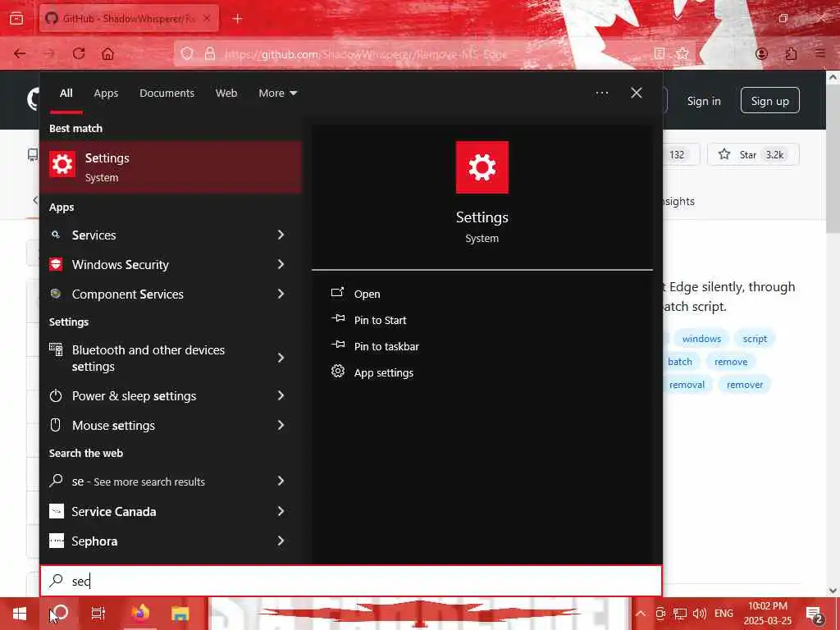Screen dimensions: 840x630
Task: Close the GitHub browser tab
Action: 207,18
